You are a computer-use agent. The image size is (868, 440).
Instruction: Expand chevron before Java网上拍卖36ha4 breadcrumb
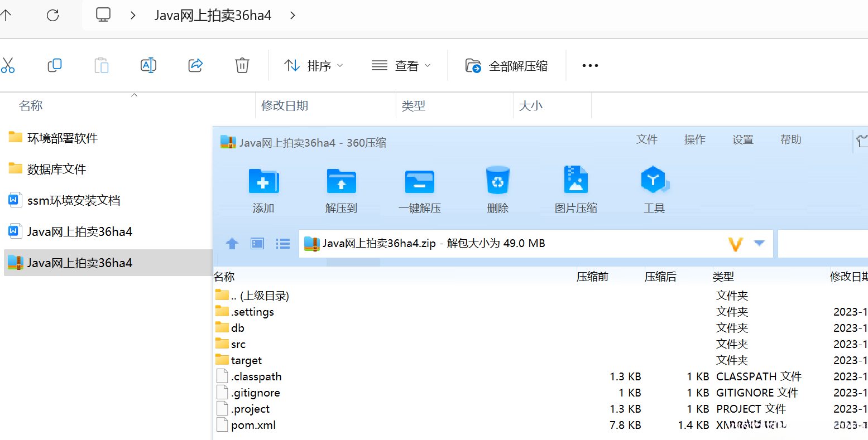[x=133, y=16]
